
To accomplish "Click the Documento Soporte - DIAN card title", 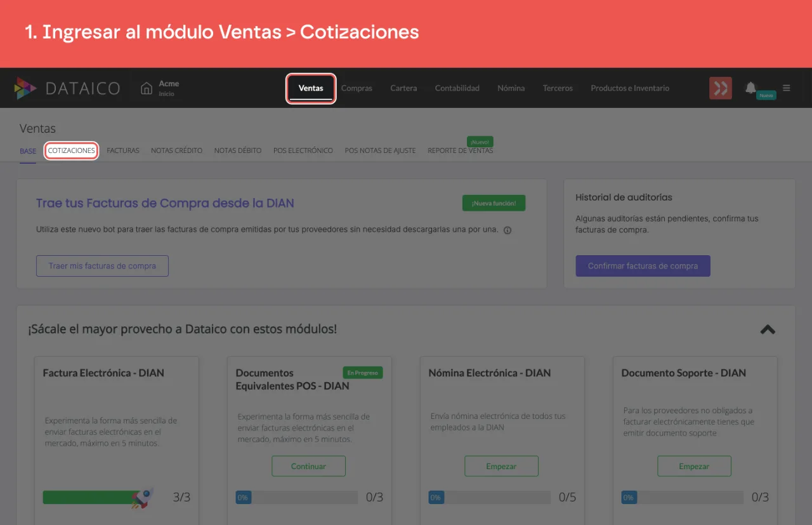I will [x=684, y=373].
